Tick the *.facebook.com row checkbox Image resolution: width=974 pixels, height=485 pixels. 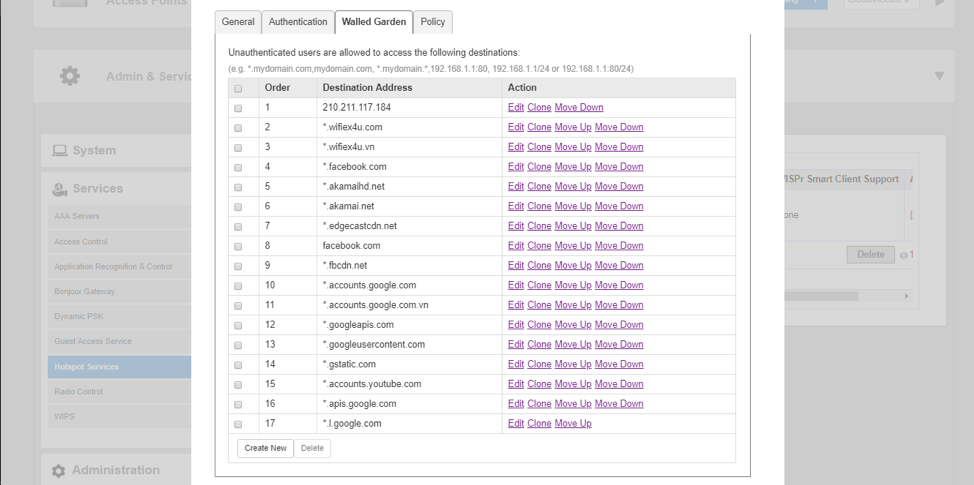(238, 168)
